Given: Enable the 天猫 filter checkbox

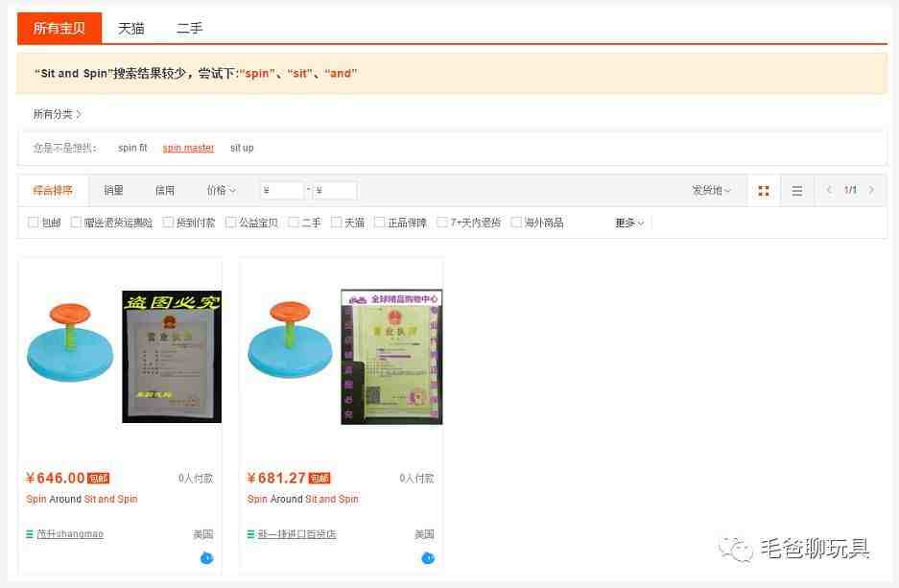Looking at the screenshot, I should point(337,223).
